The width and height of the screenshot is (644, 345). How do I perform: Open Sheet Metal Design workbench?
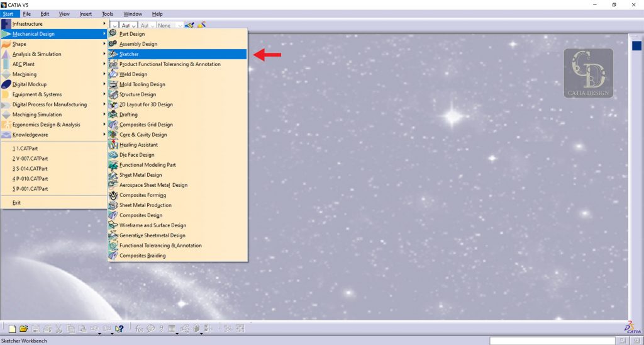(x=177, y=175)
